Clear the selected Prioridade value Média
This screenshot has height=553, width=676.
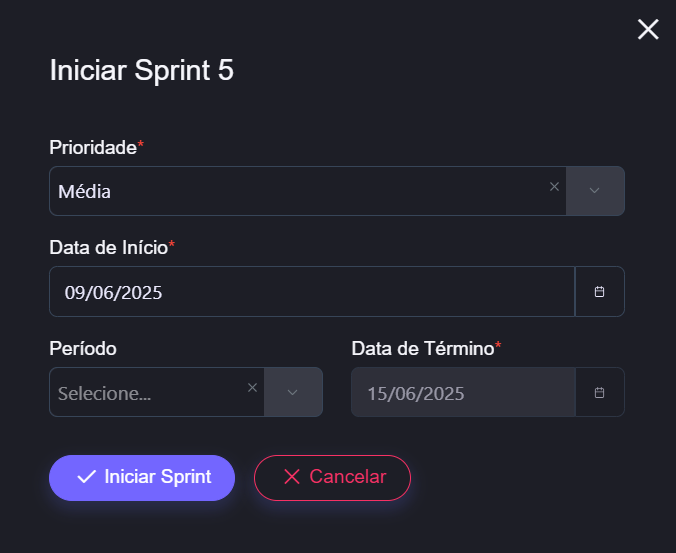click(x=554, y=186)
